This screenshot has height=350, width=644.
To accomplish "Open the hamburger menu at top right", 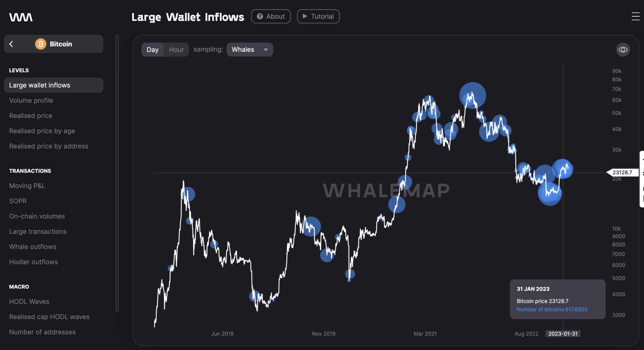I will 636,17.
